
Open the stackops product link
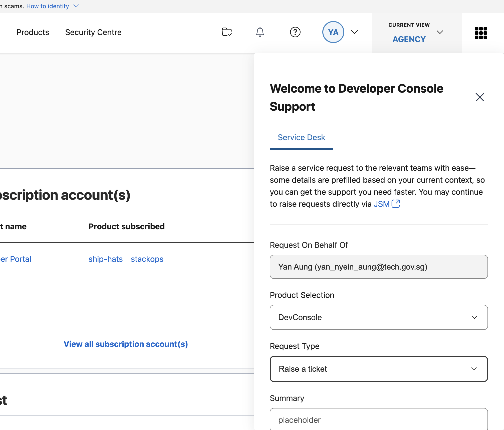tap(147, 259)
